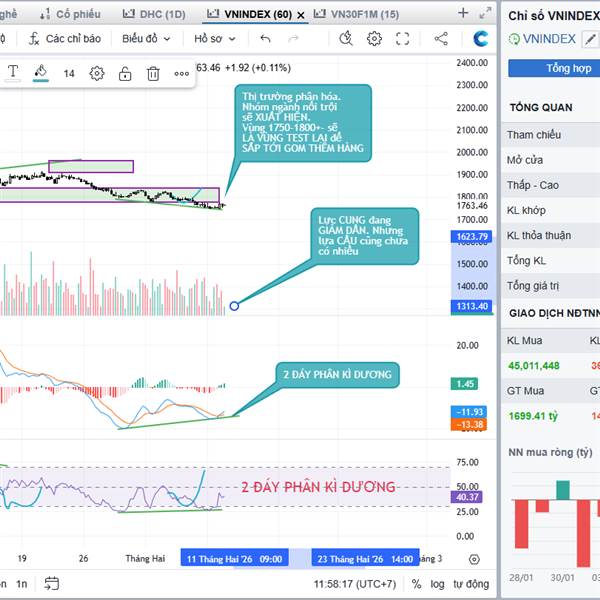Viewport: 600px width, 600px height.
Task: Click the -13.38 signal value label
Action: pos(469,424)
